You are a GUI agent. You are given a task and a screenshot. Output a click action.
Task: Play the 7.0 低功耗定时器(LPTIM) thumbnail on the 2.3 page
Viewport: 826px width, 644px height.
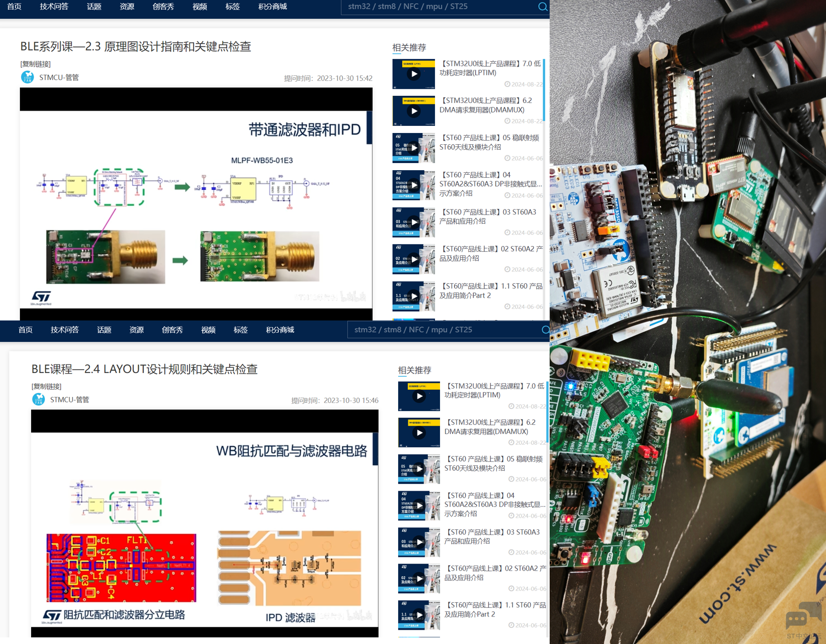[x=414, y=74]
